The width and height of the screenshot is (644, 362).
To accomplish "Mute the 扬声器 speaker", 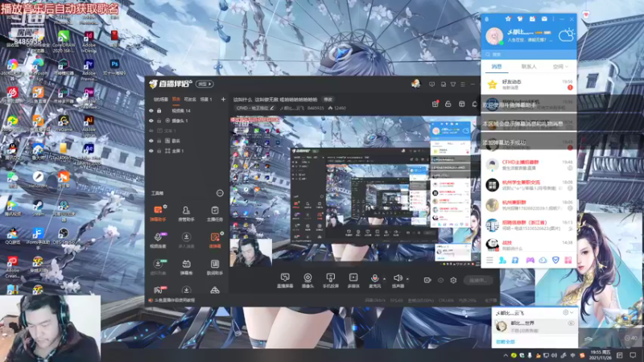I will click(398, 281).
